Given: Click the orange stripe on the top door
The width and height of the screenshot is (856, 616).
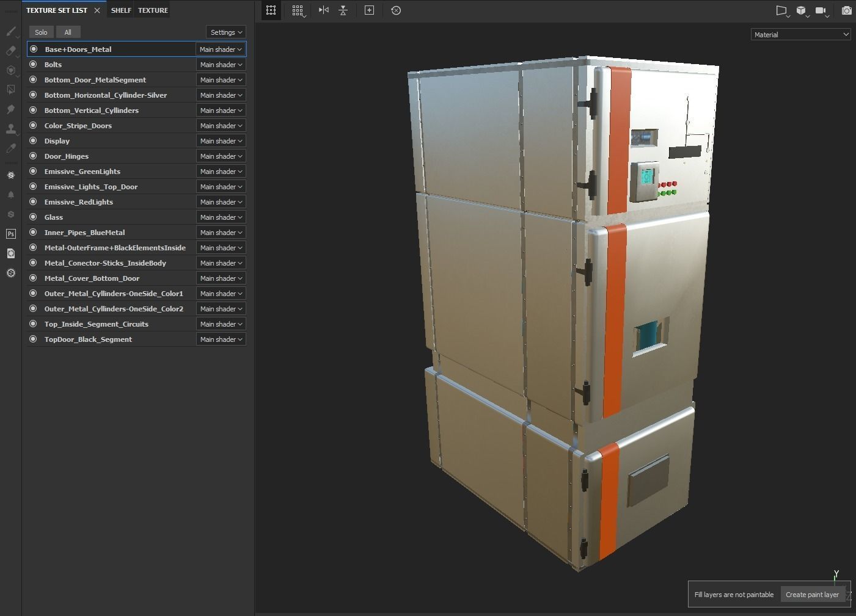Looking at the screenshot, I should 620,140.
